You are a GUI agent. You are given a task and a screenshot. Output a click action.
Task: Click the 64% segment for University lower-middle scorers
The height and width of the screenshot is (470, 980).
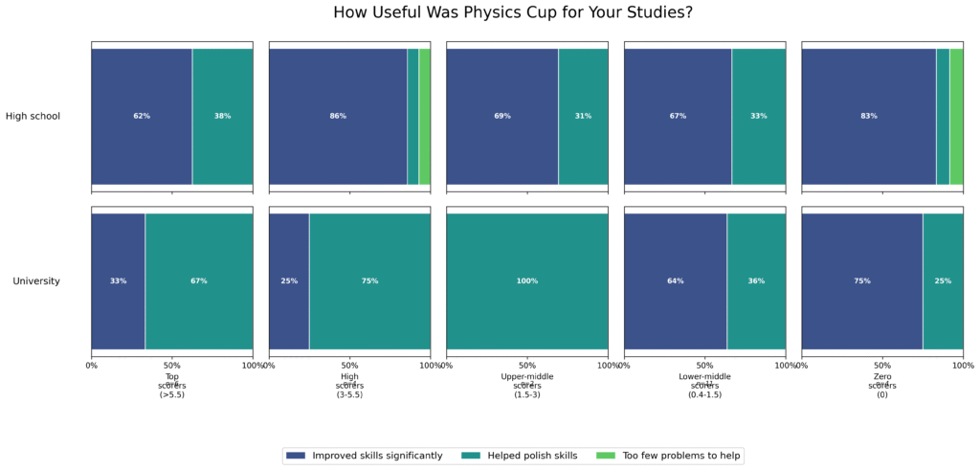676,280
